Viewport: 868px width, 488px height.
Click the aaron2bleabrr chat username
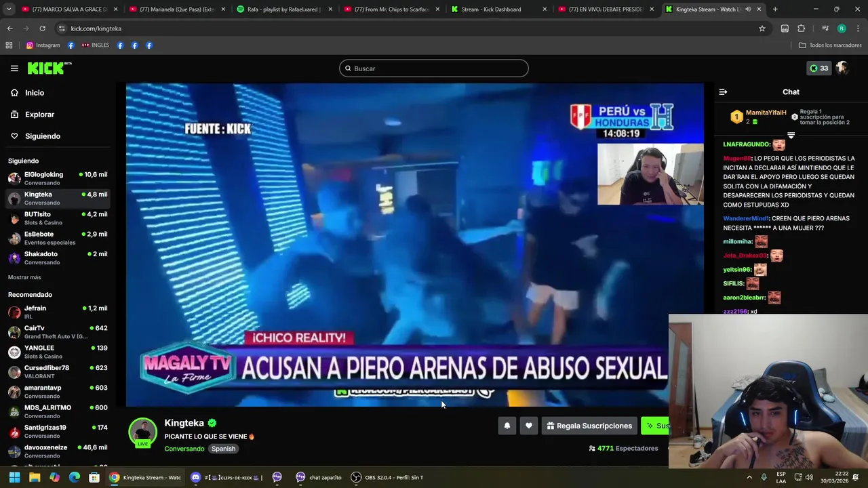[x=744, y=298]
